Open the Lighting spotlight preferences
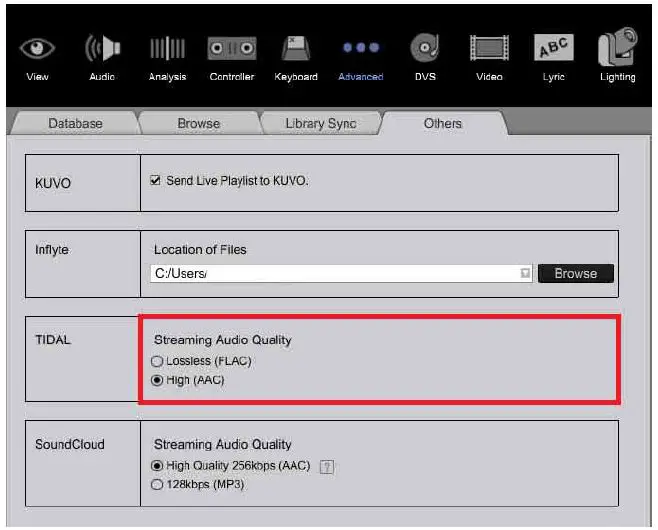658x530 pixels. [618, 47]
